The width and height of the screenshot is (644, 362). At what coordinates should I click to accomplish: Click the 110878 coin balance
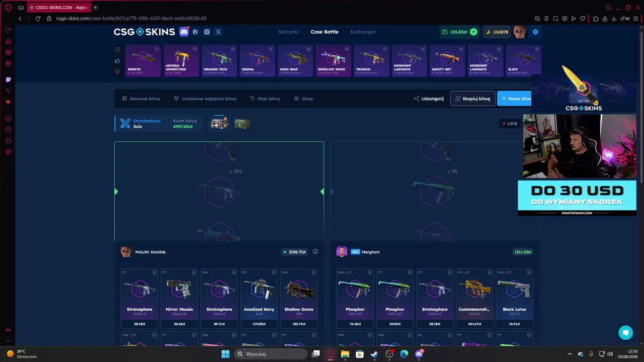[497, 32]
